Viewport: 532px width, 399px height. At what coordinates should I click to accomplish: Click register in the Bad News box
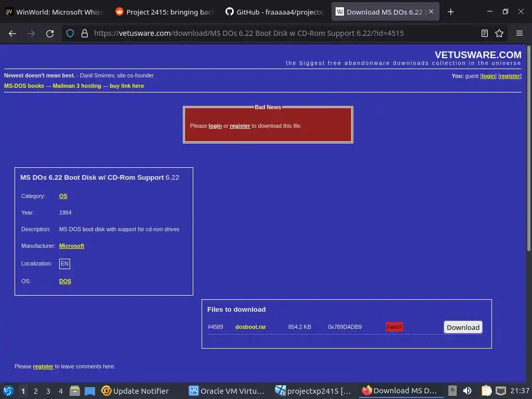point(240,126)
